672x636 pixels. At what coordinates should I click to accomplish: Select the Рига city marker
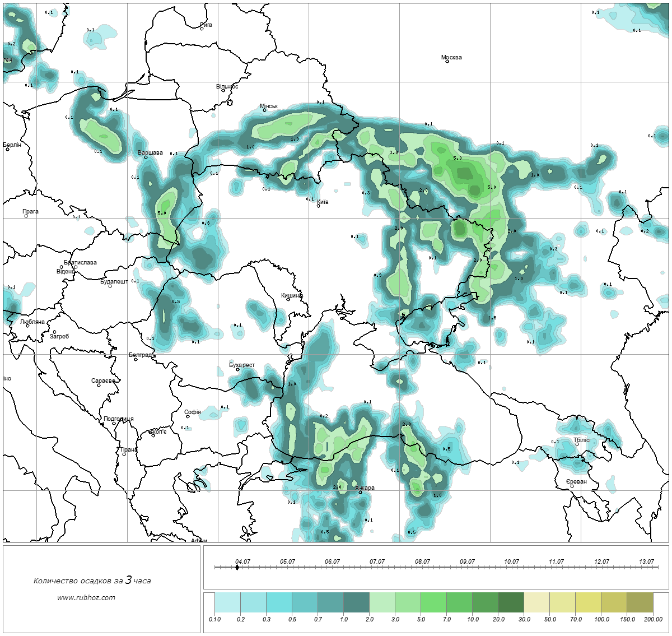click(x=202, y=29)
